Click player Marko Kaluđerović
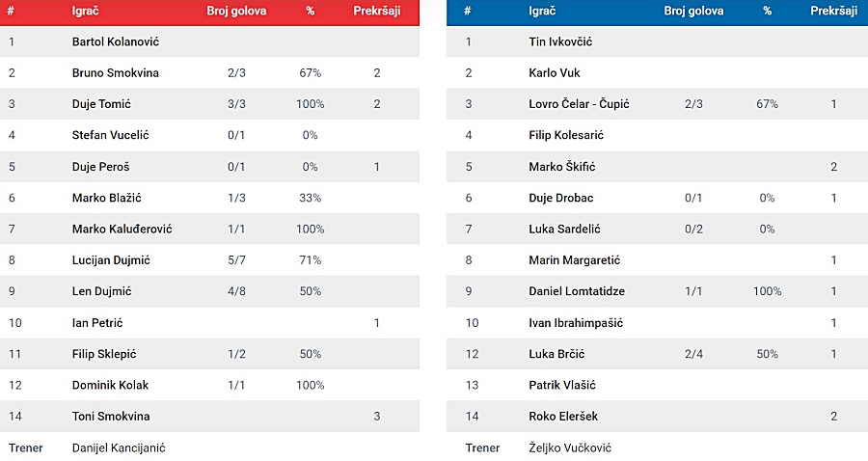This screenshot has width=868, height=461. pos(122,229)
